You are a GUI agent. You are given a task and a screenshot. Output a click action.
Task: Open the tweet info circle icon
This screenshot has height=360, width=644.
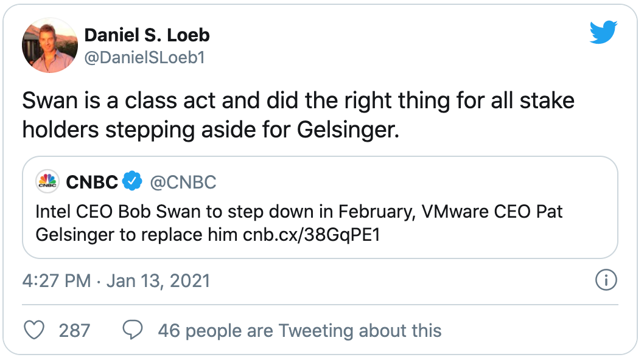pos(606,280)
